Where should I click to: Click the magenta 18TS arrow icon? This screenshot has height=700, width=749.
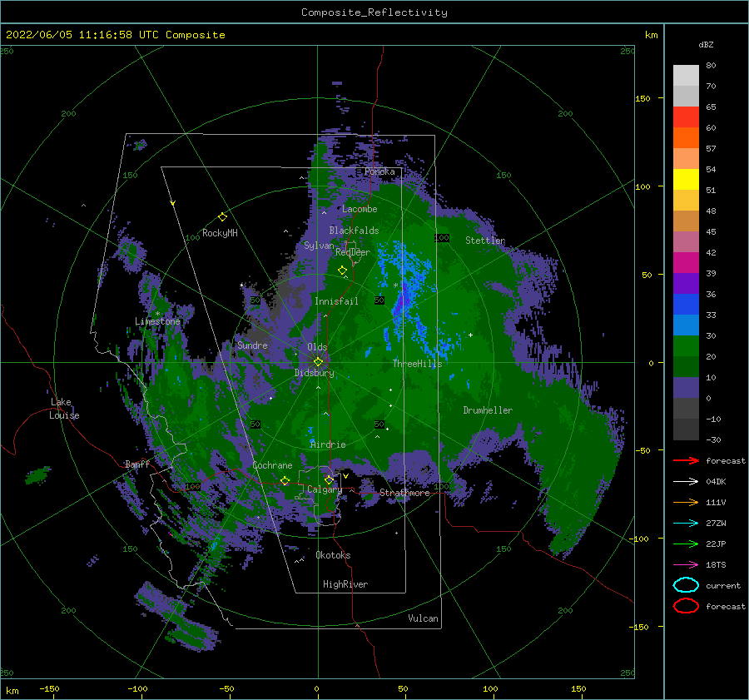(x=686, y=564)
